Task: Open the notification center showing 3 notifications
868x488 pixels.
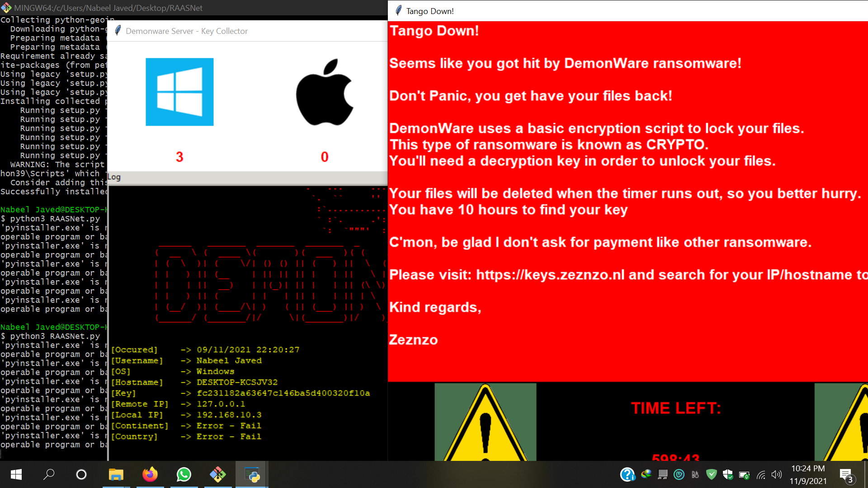Action: 847,474
